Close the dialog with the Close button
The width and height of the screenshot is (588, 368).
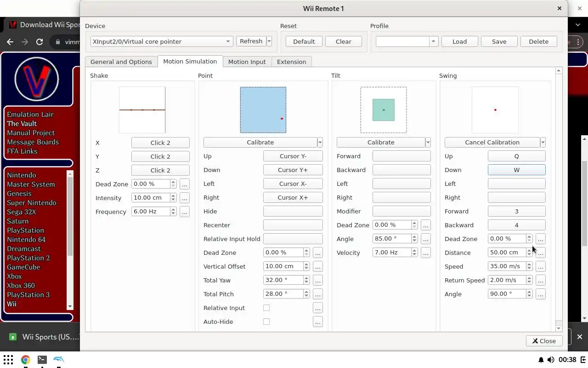click(544, 341)
